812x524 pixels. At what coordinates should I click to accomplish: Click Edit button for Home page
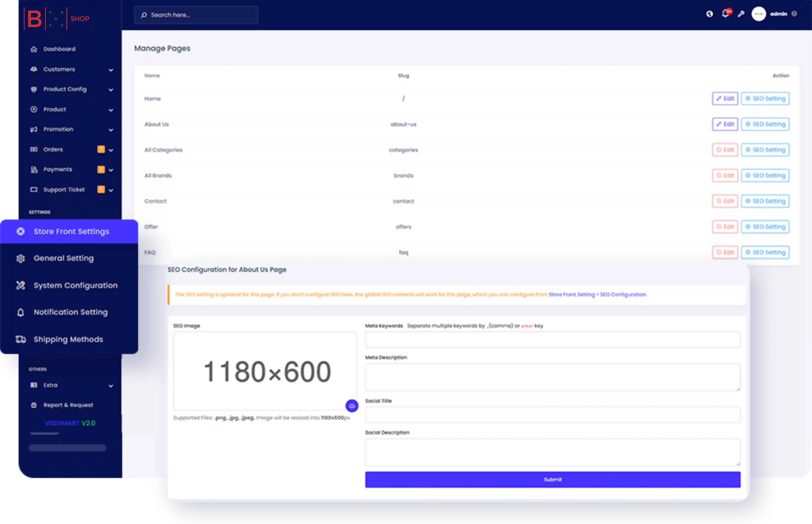click(725, 99)
